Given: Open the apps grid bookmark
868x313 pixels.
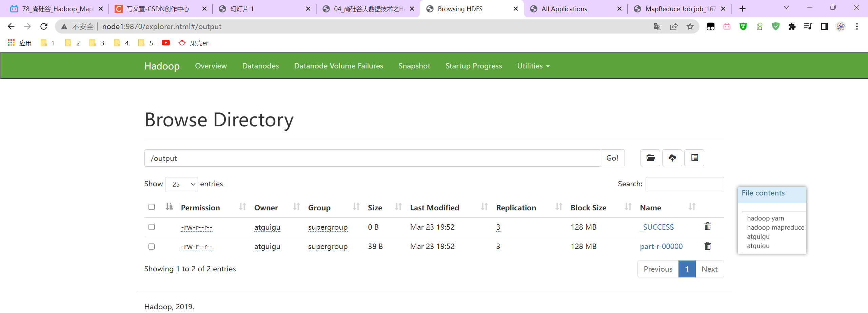Looking at the screenshot, I should pyautogui.click(x=11, y=43).
